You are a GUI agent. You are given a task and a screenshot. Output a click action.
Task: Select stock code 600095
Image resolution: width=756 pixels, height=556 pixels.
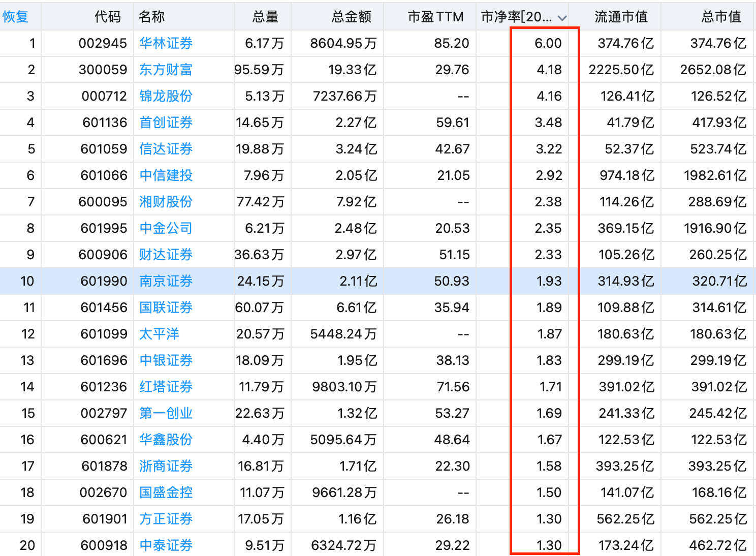103,202
